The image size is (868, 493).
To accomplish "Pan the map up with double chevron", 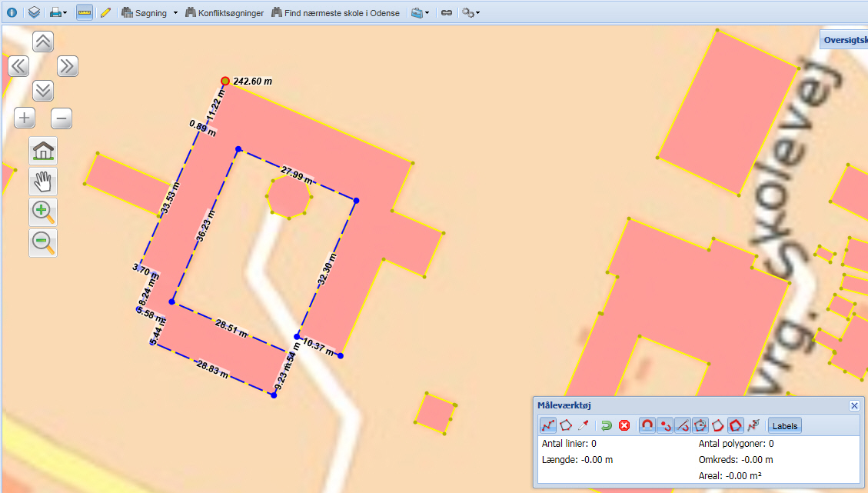I will point(43,42).
